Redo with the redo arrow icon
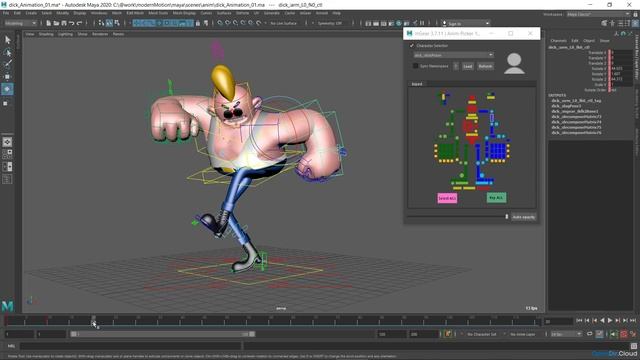This screenshot has width=640, height=360. [x=80, y=23]
